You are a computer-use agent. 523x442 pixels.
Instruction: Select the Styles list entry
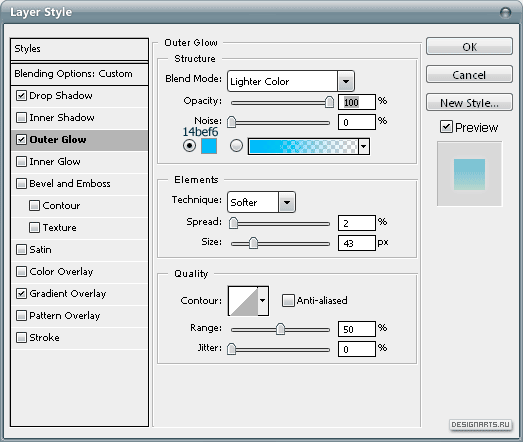pyautogui.click(x=79, y=49)
